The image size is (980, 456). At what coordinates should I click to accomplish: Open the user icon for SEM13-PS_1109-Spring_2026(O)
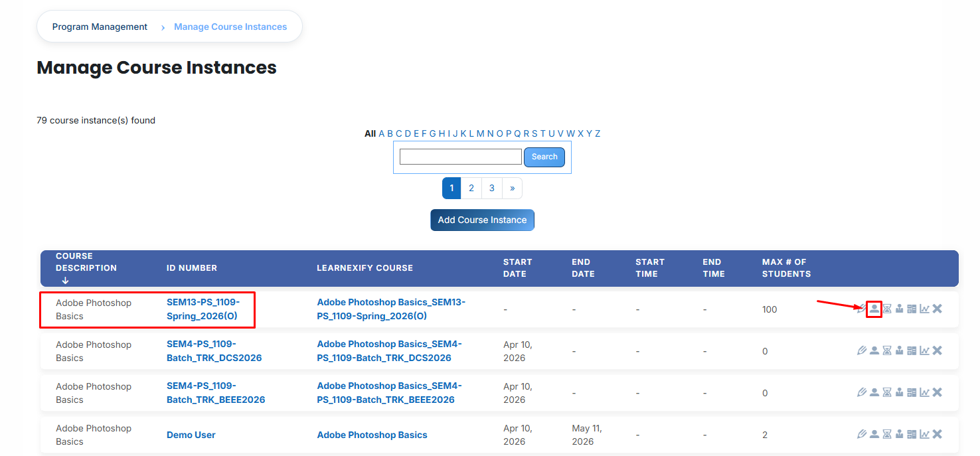coord(874,309)
